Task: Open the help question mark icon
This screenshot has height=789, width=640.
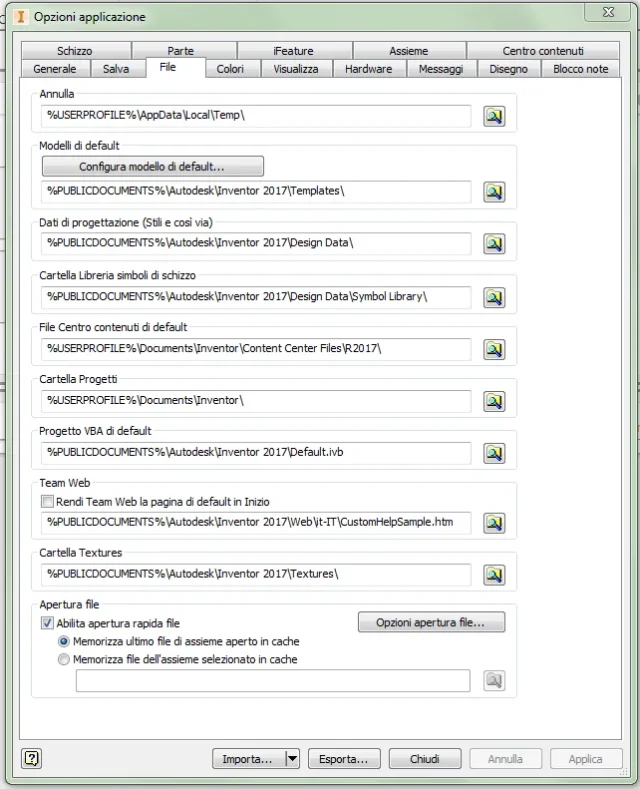Action: click(32, 758)
